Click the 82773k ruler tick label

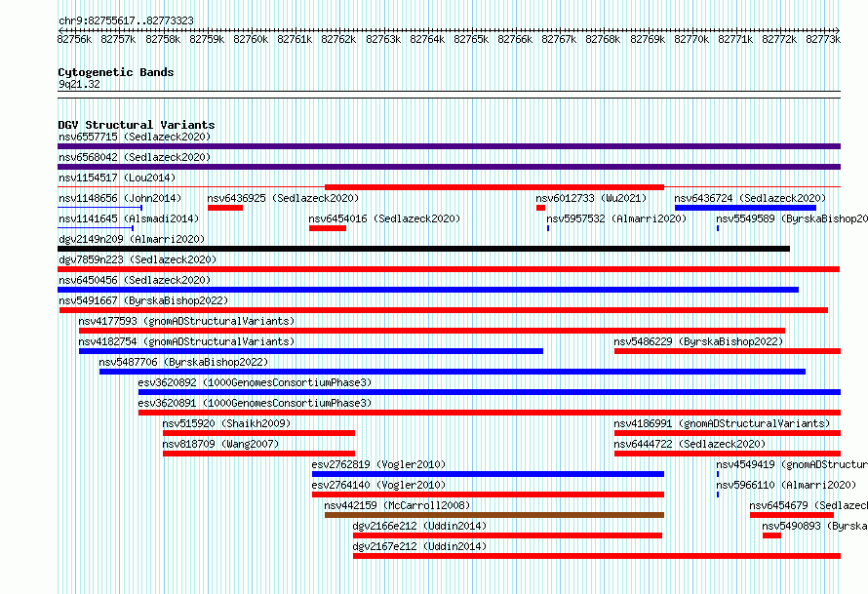(x=823, y=39)
